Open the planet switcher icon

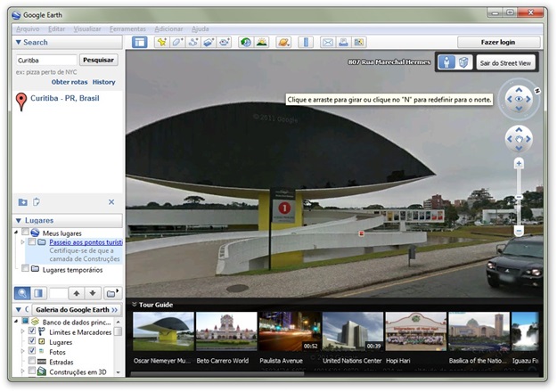(283, 42)
